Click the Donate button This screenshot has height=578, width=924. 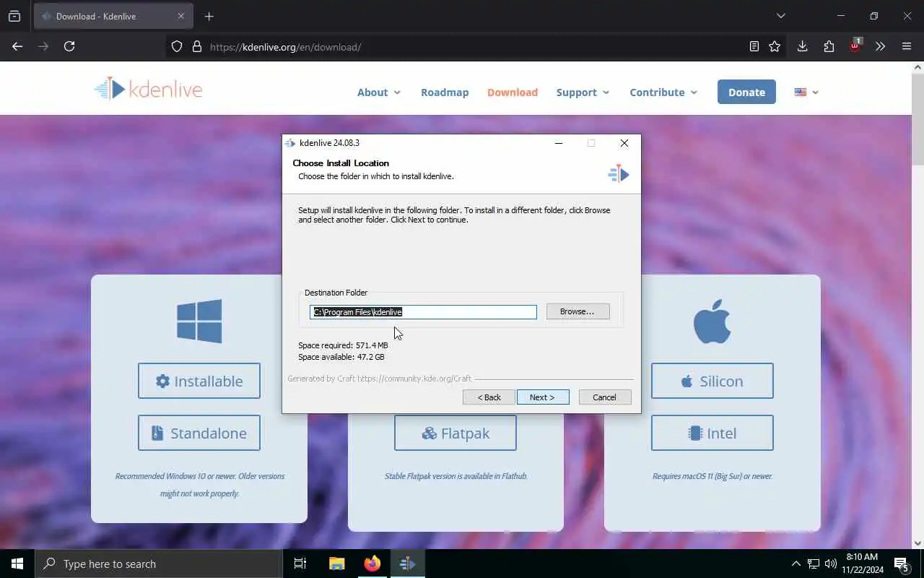point(746,92)
